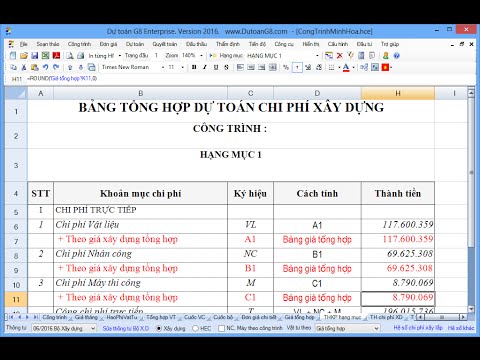Viewport: 480px width, 360px height.
Task: Export to PDF using the red icon
Action: [x=56, y=56]
